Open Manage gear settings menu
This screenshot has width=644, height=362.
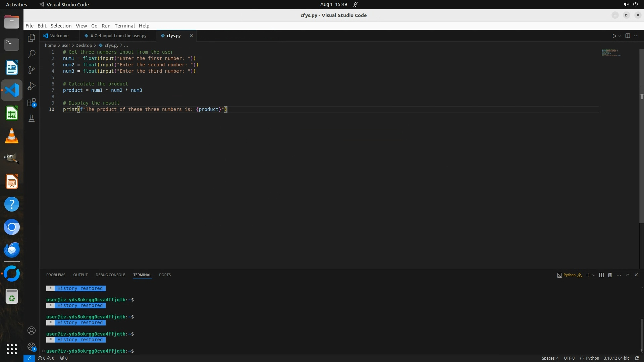pos(32,347)
